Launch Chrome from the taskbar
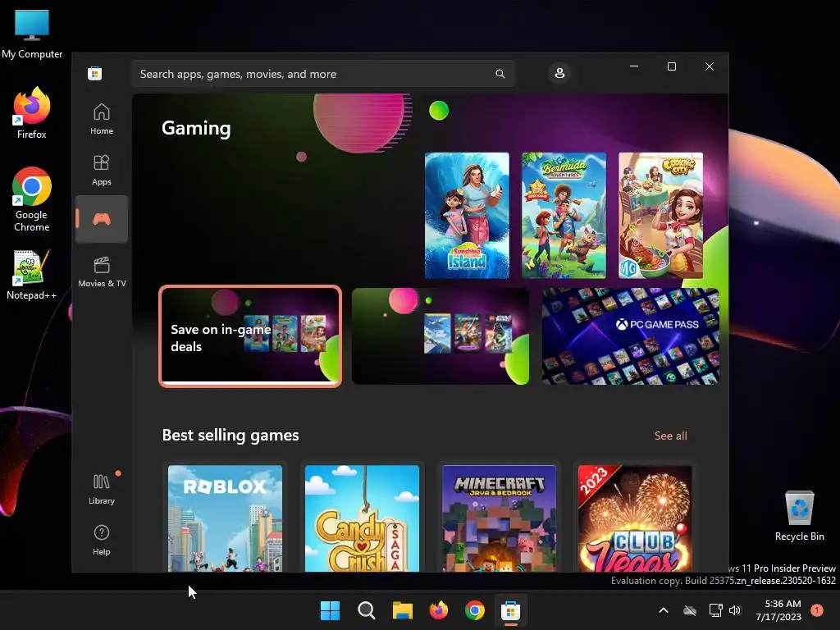 475,610
